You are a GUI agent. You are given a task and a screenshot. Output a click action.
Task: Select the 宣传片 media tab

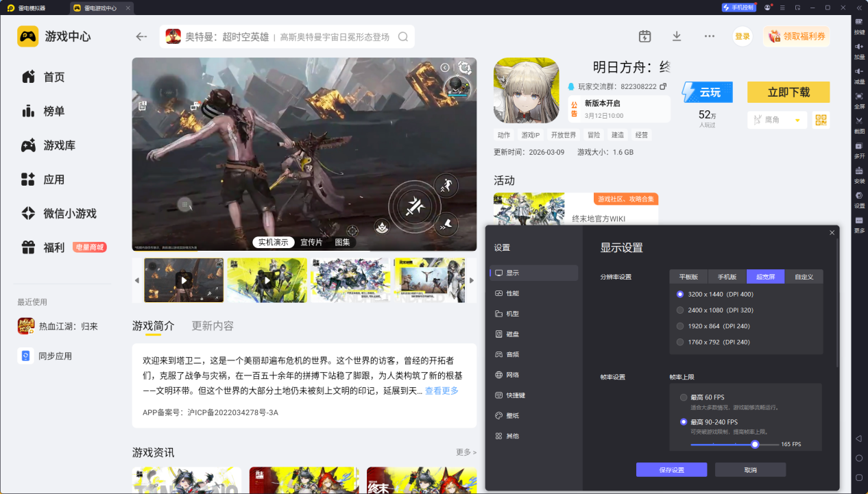[x=311, y=243]
